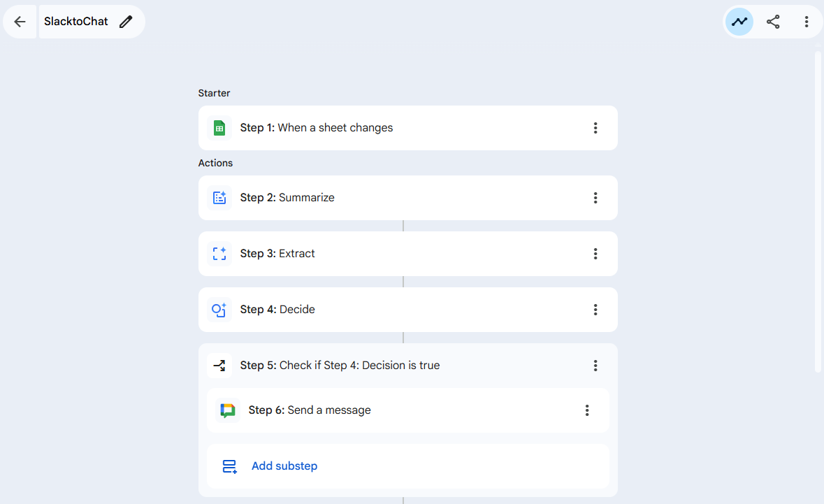Click the Summarize icon in Step 2
This screenshot has height=504, width=824.
(219, 198)
